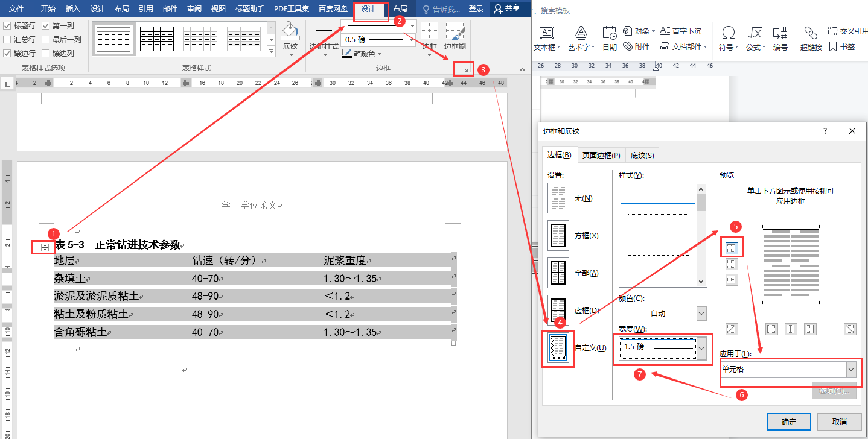Choose the 自定义 custom border setting icon
The width and height of the screenshot is (868, 439).
pos(558,349)
